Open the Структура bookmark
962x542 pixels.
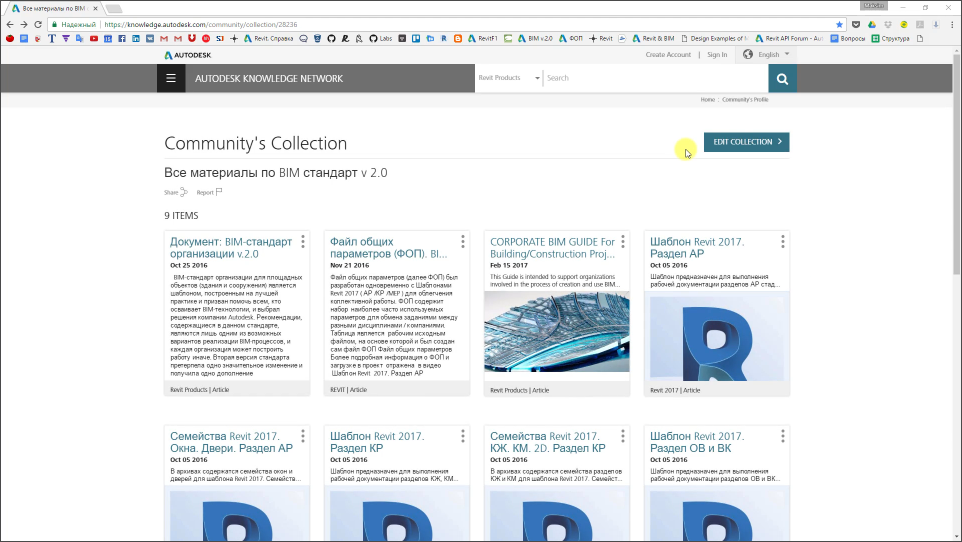click(891, 39)
